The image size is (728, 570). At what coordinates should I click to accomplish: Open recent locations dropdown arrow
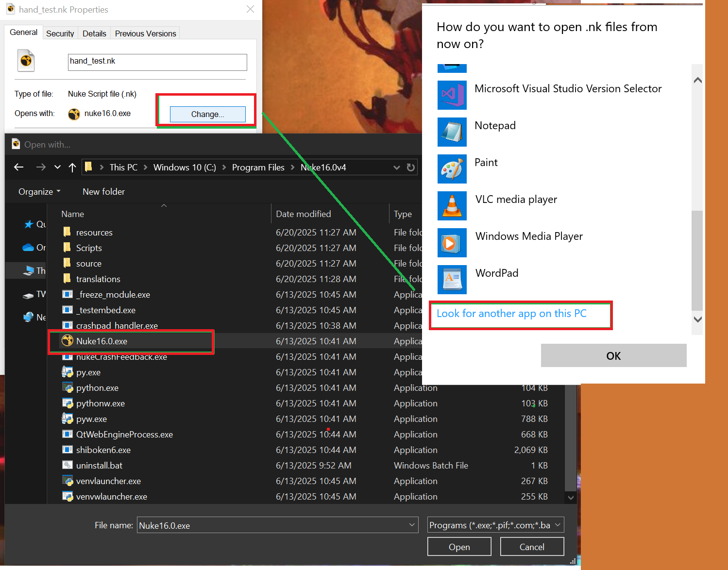(57, 167)
